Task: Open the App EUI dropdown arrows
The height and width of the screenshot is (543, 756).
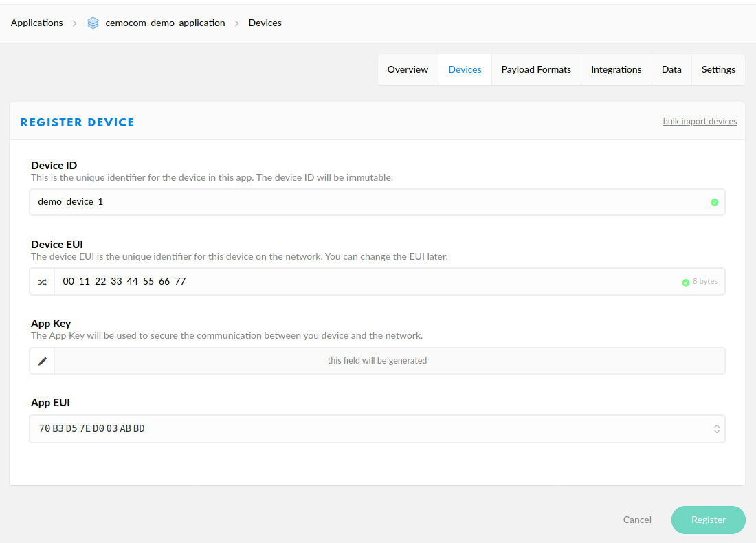Action: tap(716, 429)
